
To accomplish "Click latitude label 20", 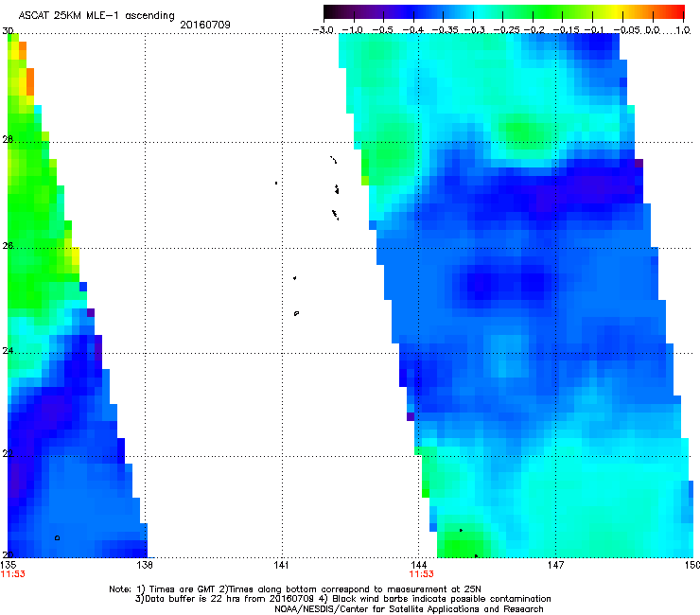I will (x=8, y=555).
